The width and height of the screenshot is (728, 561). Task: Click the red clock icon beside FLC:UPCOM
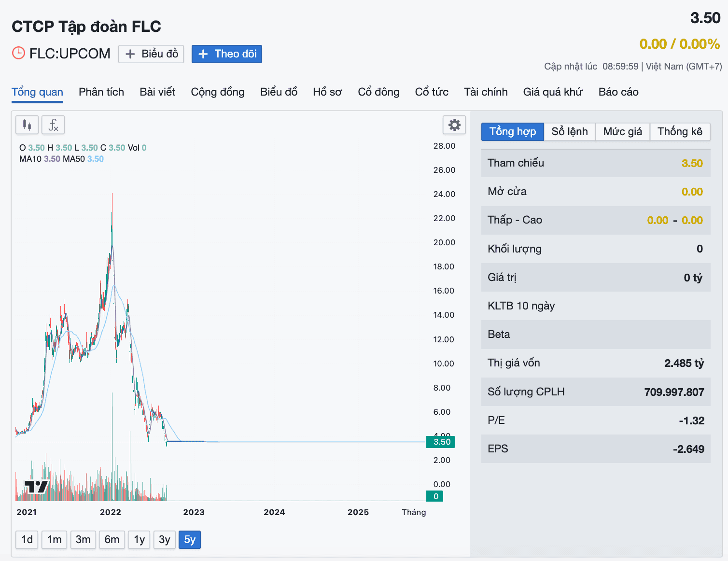pos(18,53)
